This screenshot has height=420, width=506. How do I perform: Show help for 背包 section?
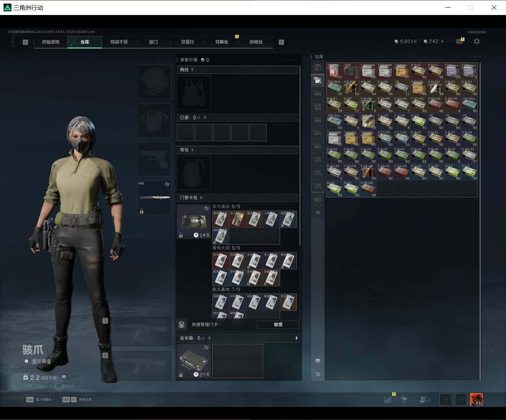193,150
